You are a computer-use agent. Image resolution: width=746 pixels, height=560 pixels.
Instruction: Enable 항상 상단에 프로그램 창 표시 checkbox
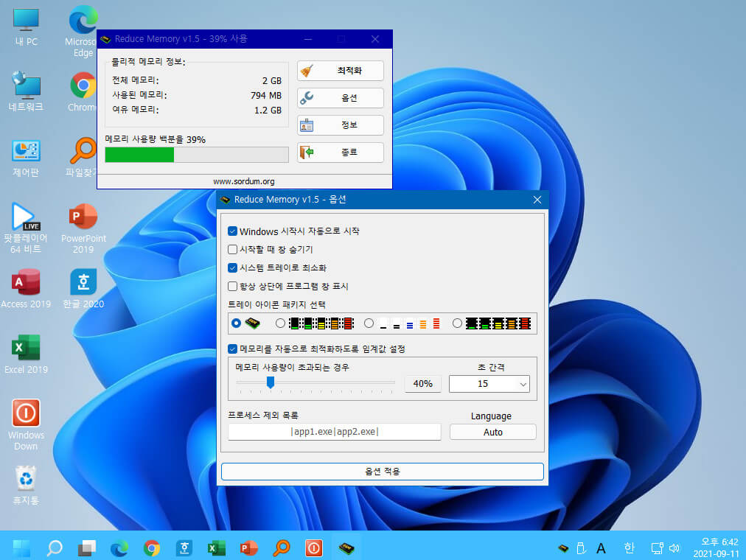coord(233,286)
